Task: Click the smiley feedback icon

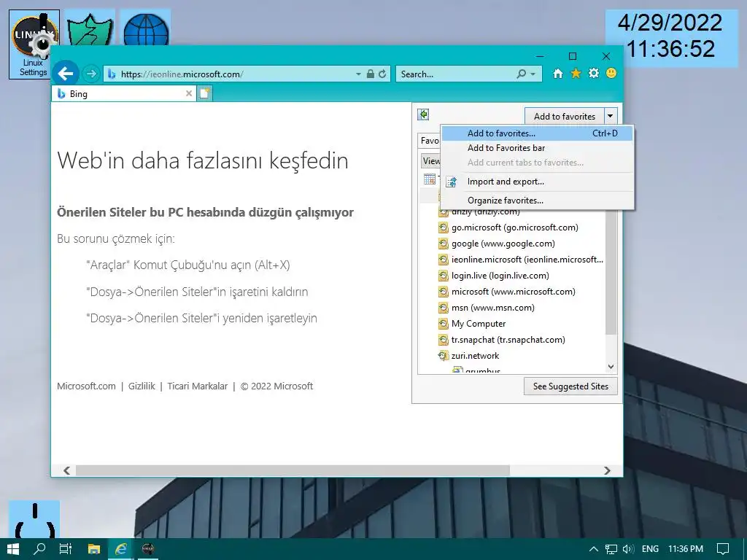Action: pyautogui.click(x=611, y=74)
